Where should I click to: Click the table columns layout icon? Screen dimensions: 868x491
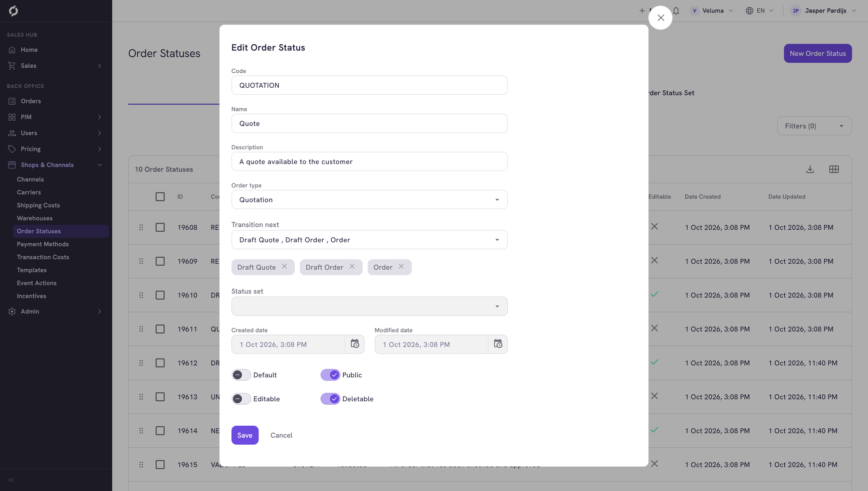coord(834,169)
